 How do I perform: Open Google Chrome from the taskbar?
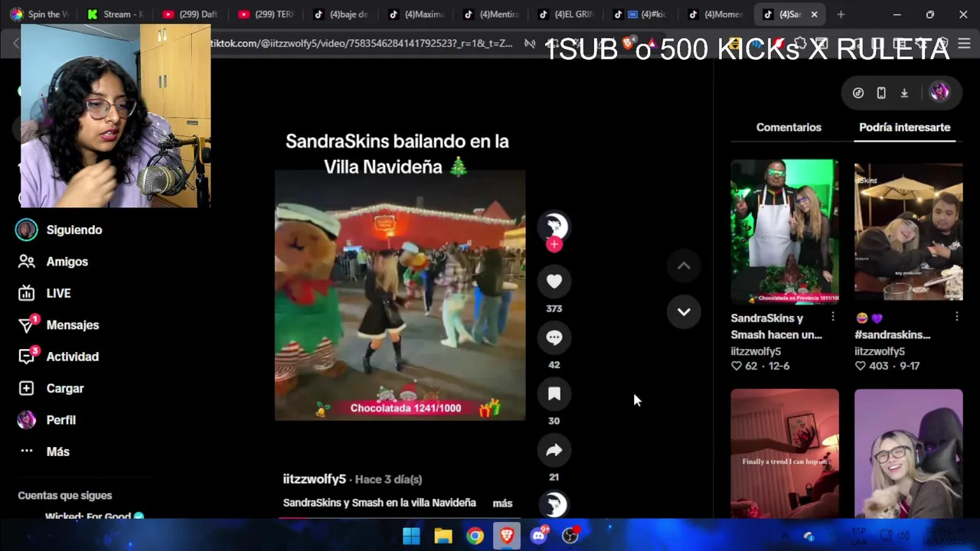tap(475, 536)
